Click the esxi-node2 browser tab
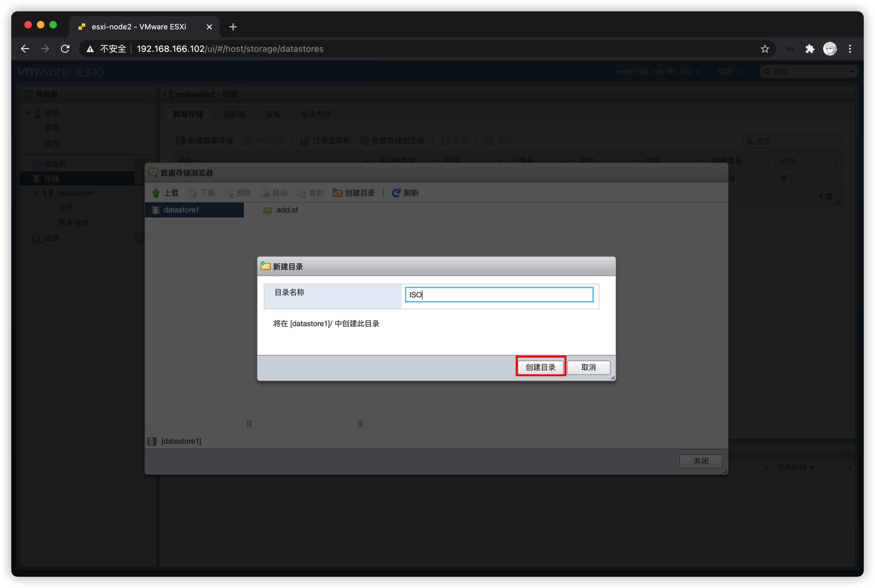This screenshot has height=588, width=875. click(x=139, y=27)
